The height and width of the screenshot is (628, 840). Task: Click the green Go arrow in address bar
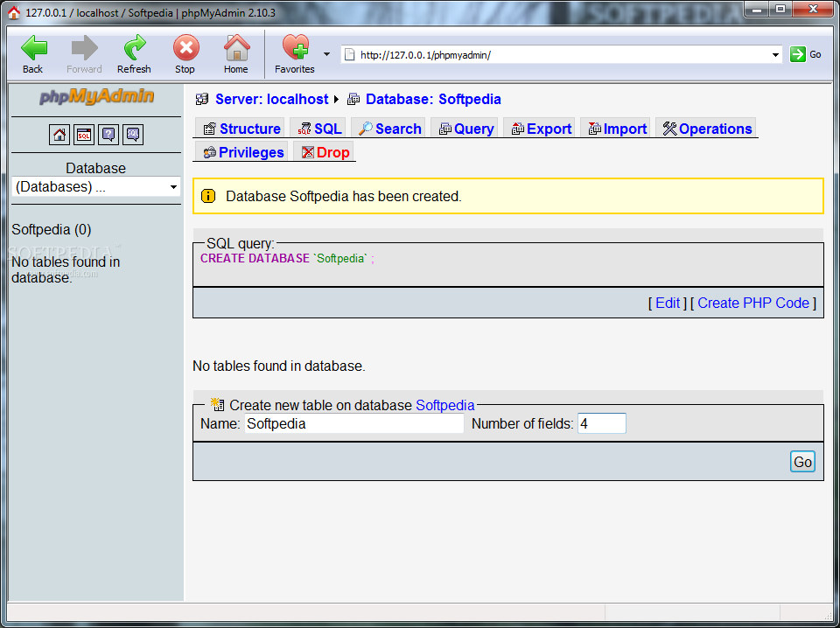click(797, 54)
